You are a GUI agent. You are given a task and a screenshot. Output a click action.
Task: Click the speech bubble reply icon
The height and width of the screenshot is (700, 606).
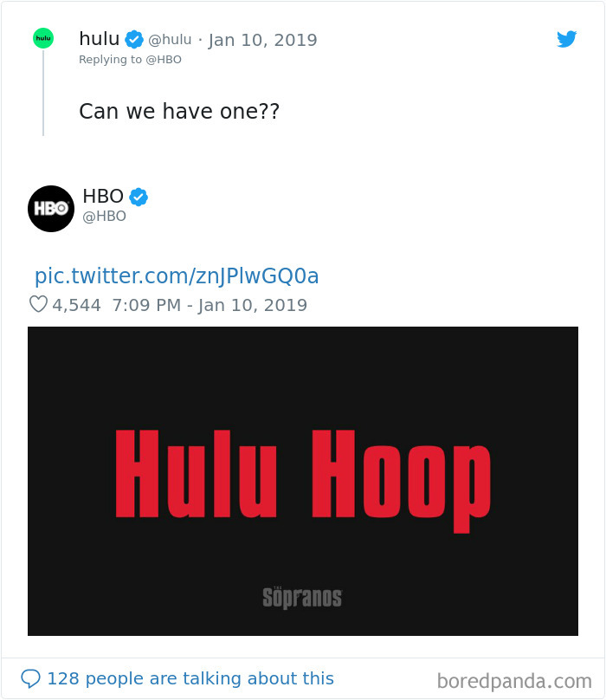click(31, 678)
